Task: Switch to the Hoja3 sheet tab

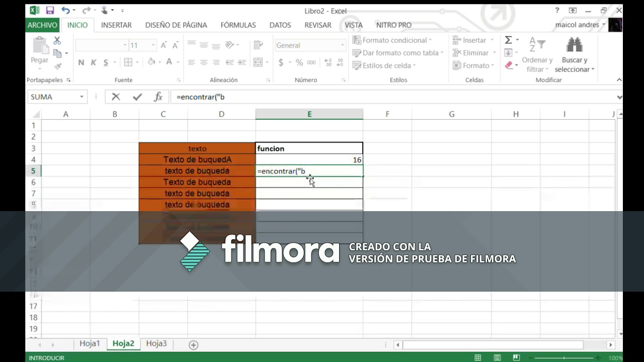Action: (x=156, y=343)
